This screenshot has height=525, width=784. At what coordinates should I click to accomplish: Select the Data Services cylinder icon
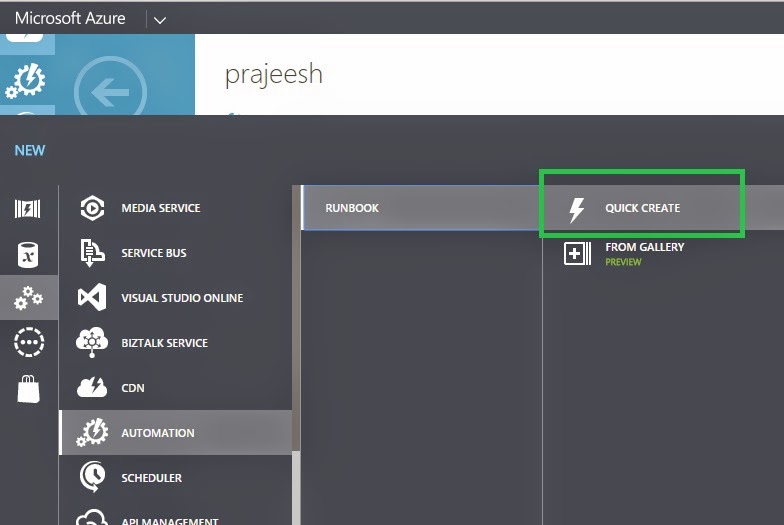click(28, 255)
